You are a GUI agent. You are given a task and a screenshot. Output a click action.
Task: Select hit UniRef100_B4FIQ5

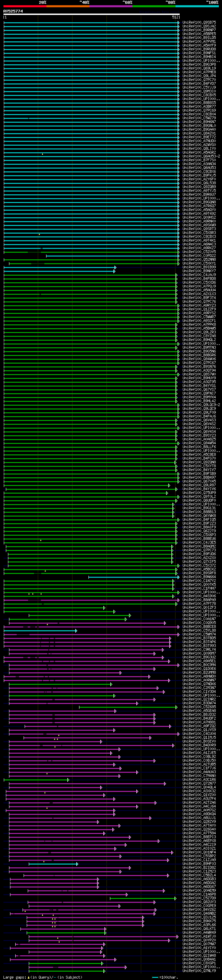[199, 519]
